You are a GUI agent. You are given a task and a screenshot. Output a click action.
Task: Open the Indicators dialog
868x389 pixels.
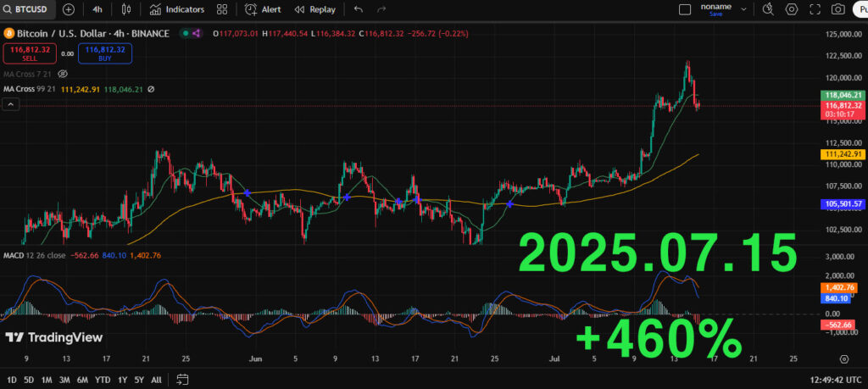click(177, 9)
